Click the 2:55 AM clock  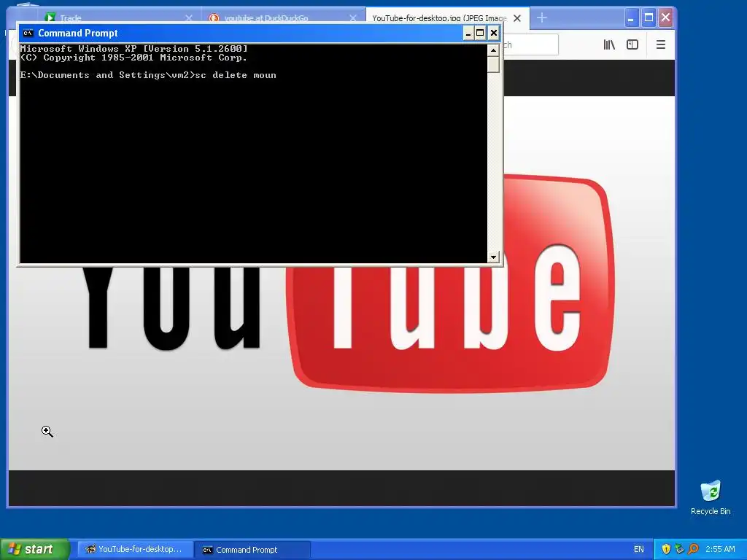point(720,550)
